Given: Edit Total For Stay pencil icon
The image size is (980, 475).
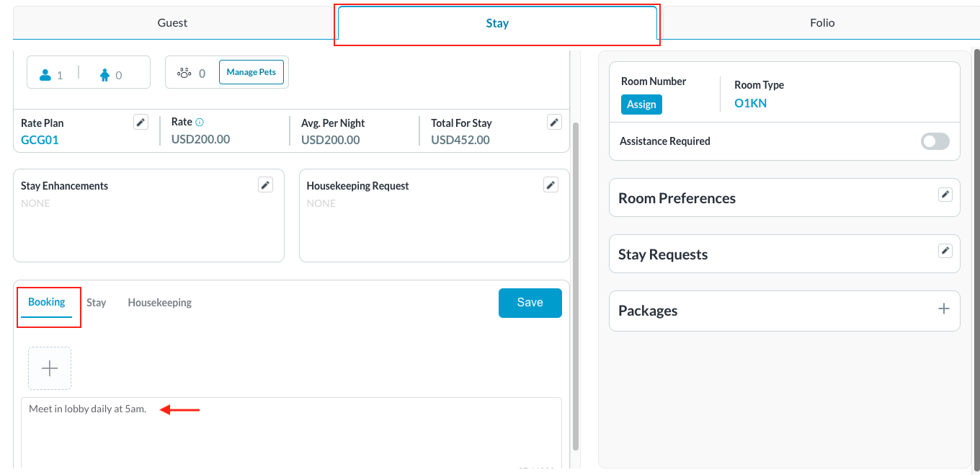Looking at the screenshot, I should pyautogui.click(x=554, y=123).
